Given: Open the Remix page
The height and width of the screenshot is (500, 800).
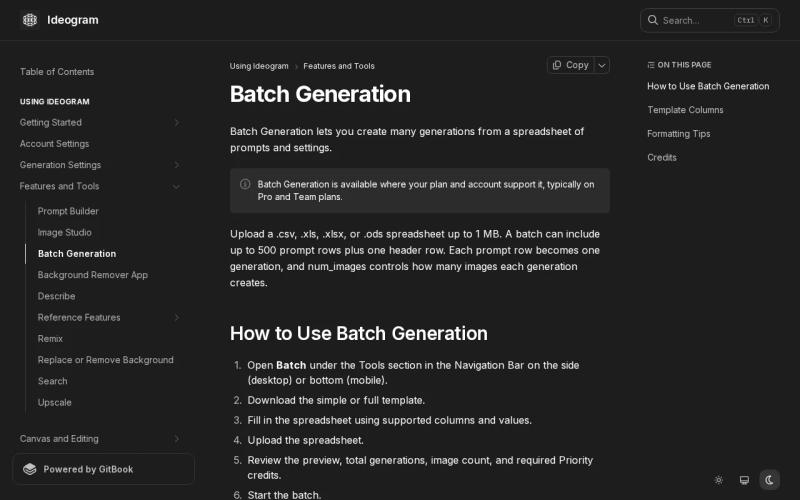Looking at the screenshot, I should click(x=50, y=339).
